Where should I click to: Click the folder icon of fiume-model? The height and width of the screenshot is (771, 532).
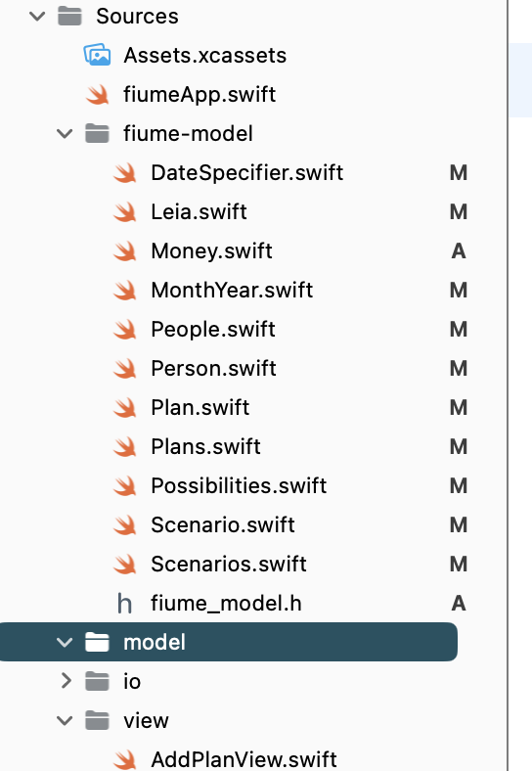(97, 133)
